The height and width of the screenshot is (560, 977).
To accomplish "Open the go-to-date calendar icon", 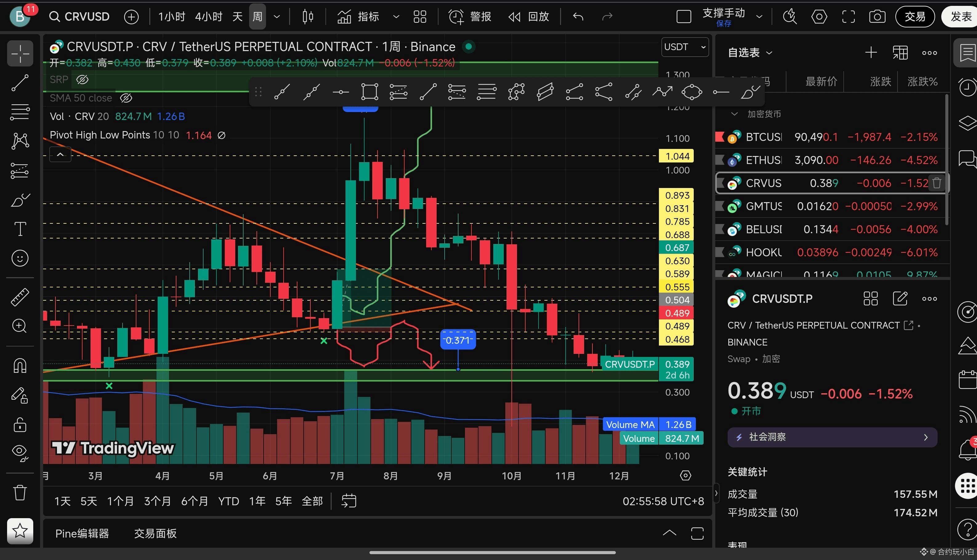I will pyautogui.click(x=349, y=501).
